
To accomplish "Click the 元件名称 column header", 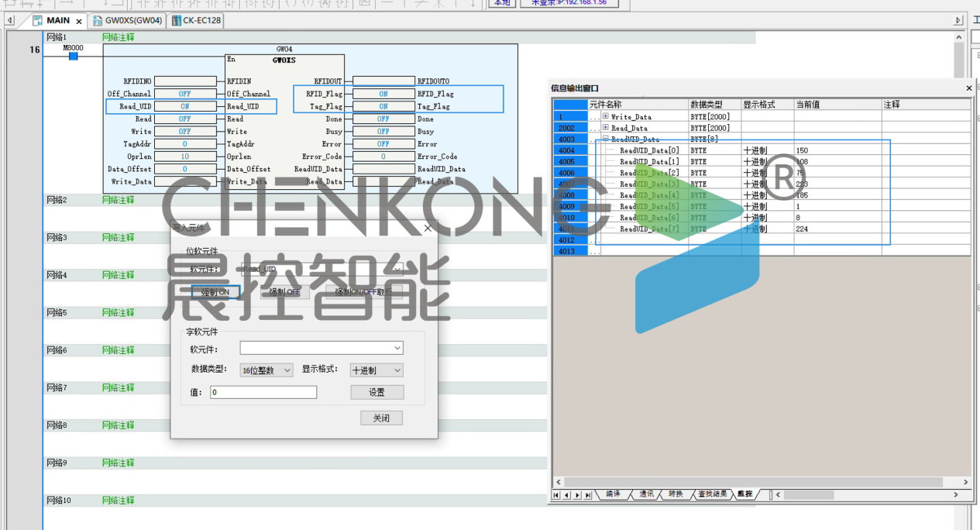I will coord(638,105).
